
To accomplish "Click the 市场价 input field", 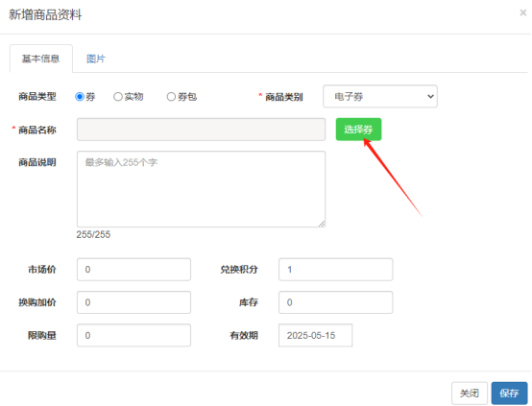I will (x=133, y=270).
